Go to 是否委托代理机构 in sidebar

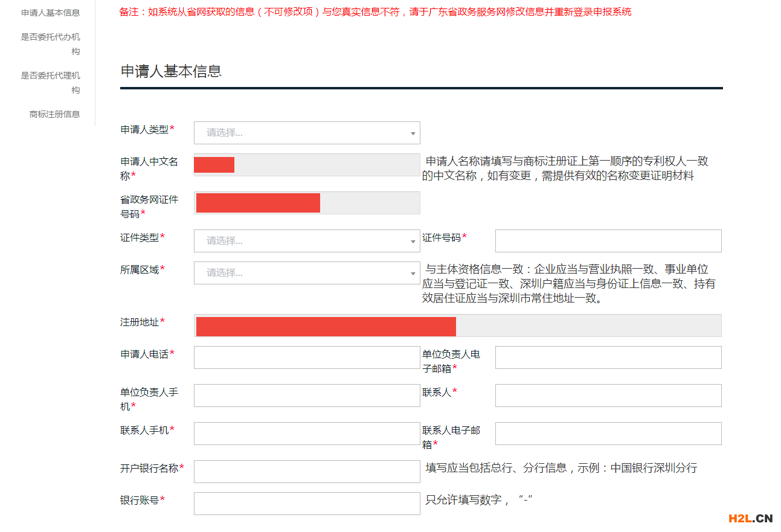pos(50,83)
